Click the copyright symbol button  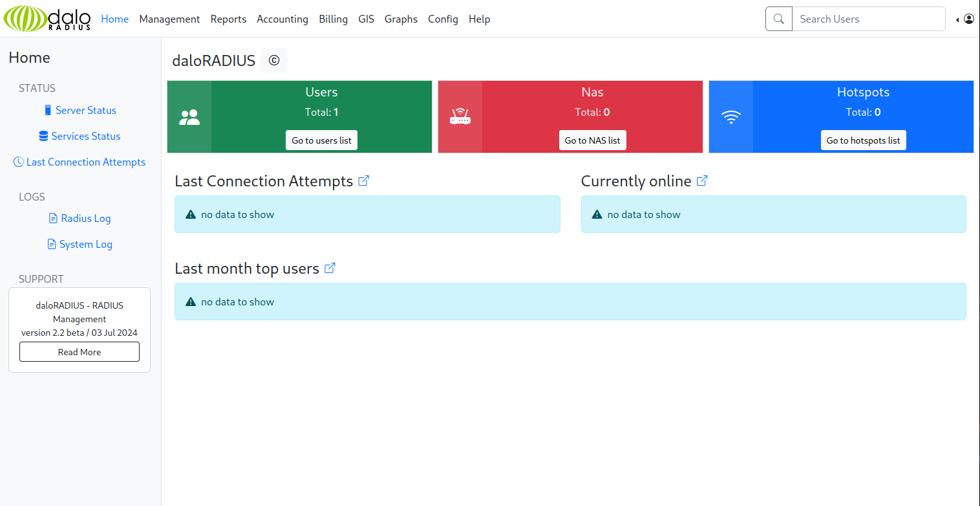point(274,60)
